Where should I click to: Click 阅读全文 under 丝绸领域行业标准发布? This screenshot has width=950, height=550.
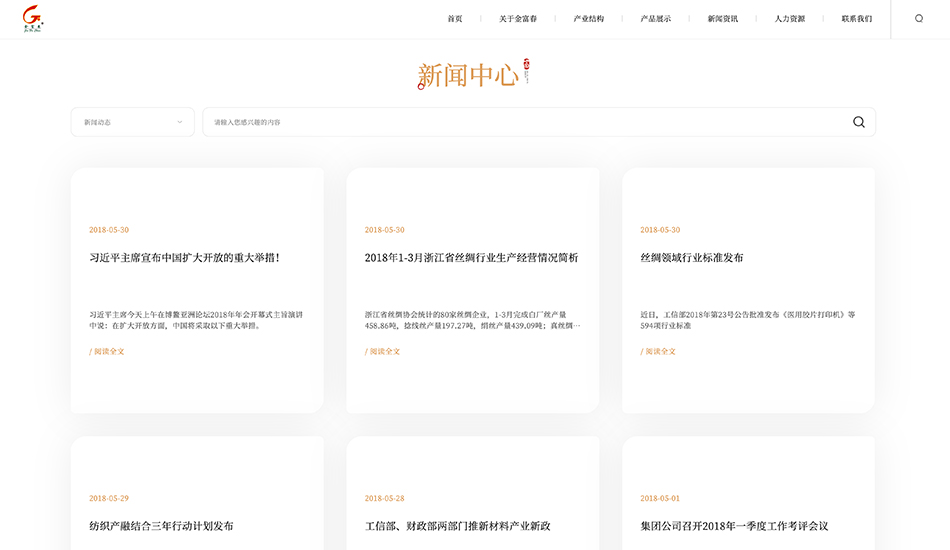coord(658,352)
